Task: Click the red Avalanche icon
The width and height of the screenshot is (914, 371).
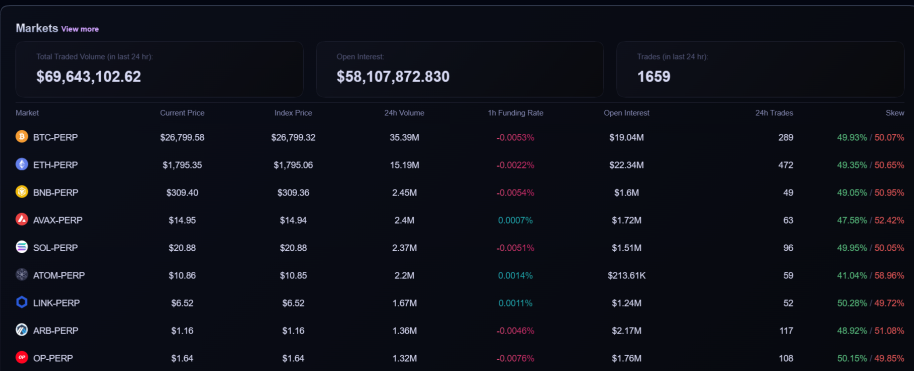Action: click(x=22, y=219)
